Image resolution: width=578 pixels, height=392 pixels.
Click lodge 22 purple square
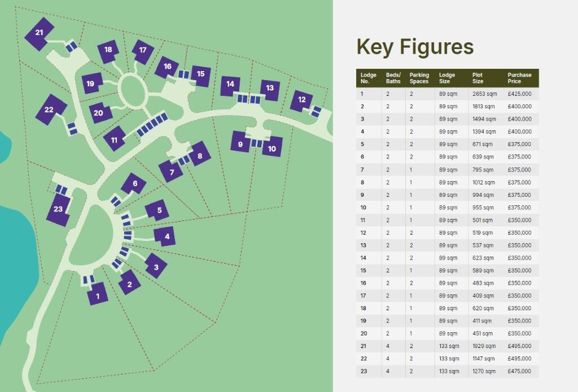(49, 110)
